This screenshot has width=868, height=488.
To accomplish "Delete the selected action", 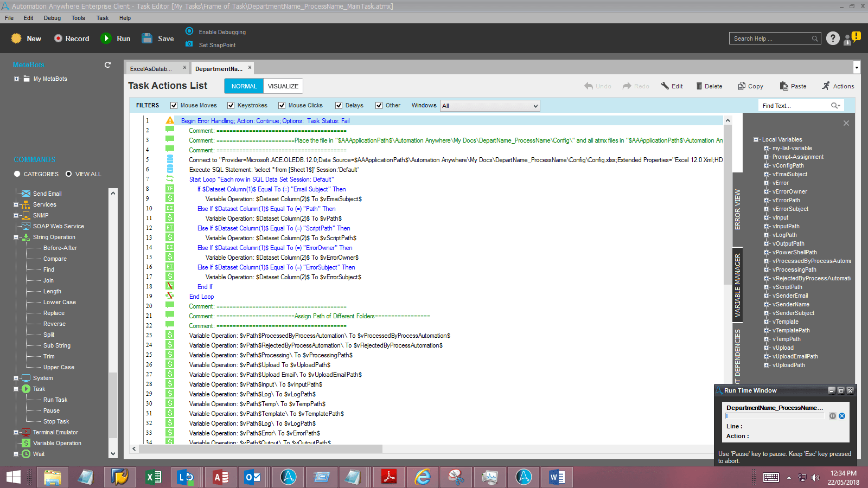I will coord(709,86).
